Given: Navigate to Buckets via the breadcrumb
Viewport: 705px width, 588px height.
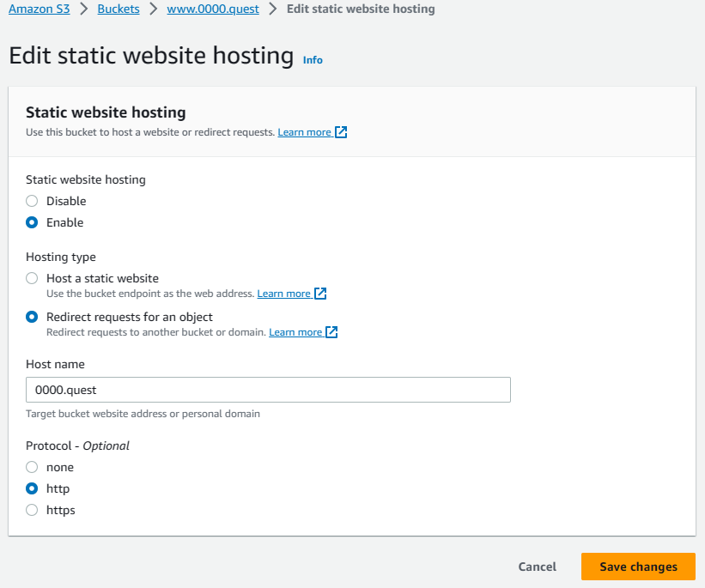Looking at the screenshot, I should (118, 9).
